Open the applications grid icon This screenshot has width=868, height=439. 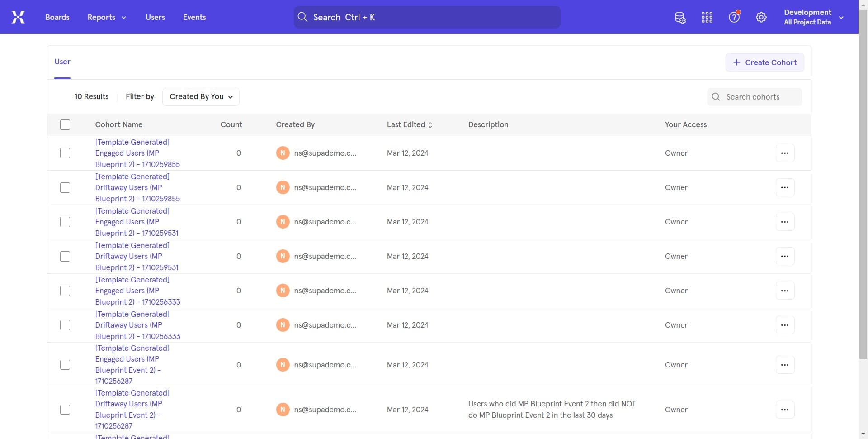(707, 18)
